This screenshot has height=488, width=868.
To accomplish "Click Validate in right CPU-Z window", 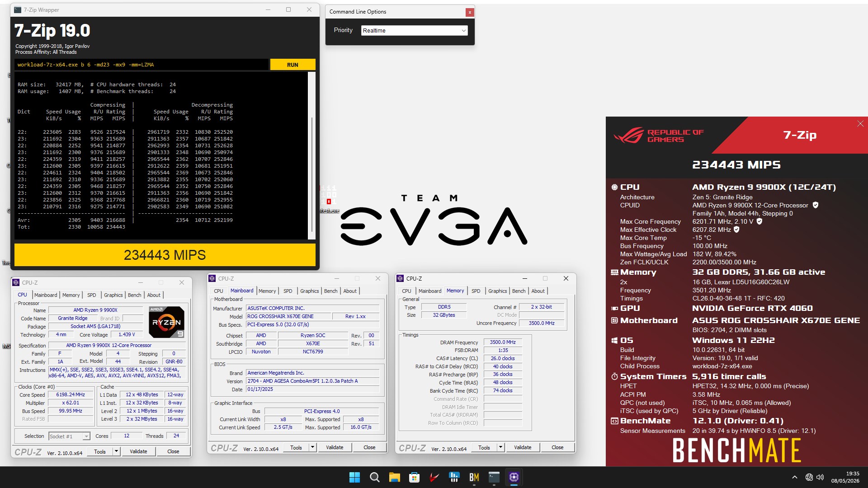I will tap(523, 447).
